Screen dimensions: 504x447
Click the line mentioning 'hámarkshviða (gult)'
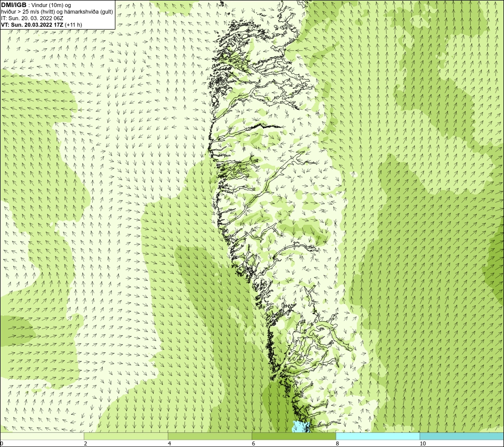tap(57, 12)
